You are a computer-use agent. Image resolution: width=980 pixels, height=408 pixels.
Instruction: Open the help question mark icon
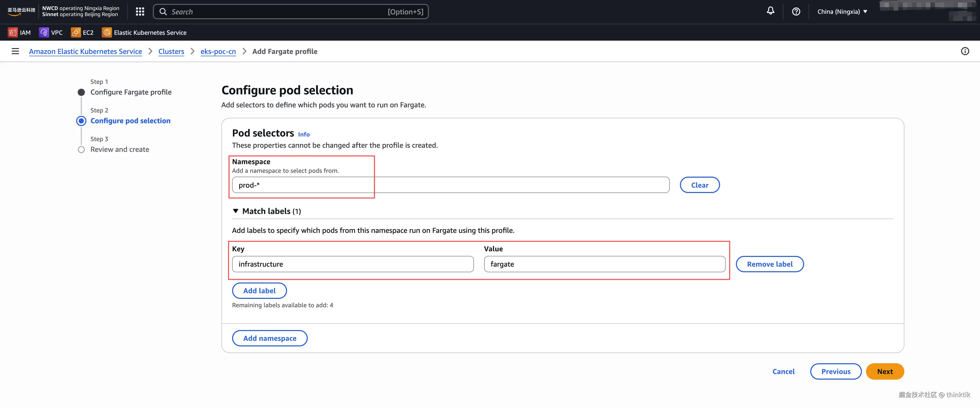coord(796,12)
